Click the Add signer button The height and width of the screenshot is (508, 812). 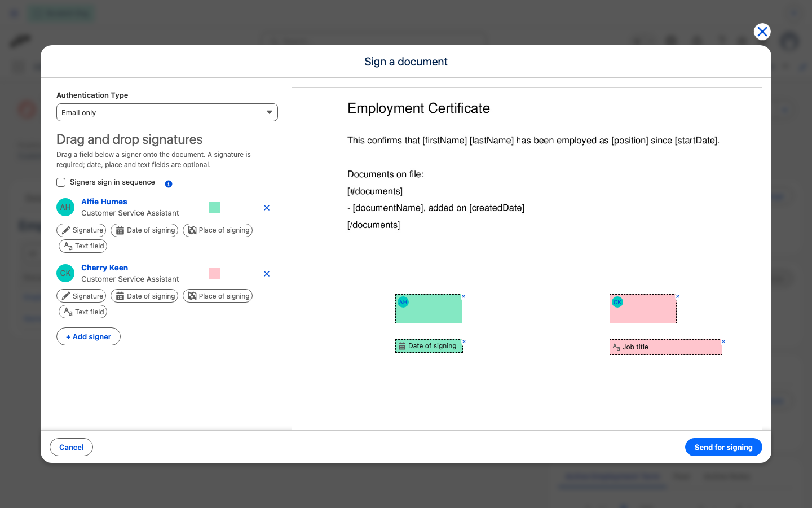point(89,336)
